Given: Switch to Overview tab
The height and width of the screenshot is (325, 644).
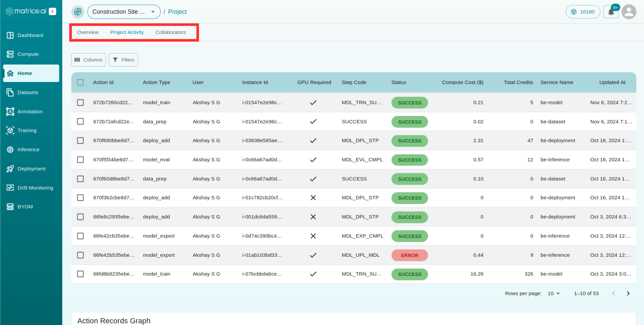Looking at the screenshot, I should 88,32.
